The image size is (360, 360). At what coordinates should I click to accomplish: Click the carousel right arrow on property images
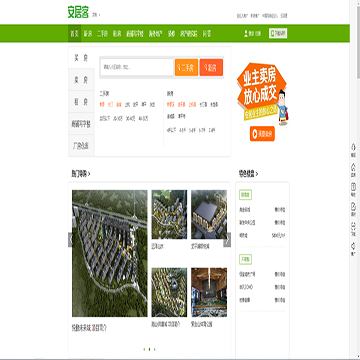coord(227,240)
